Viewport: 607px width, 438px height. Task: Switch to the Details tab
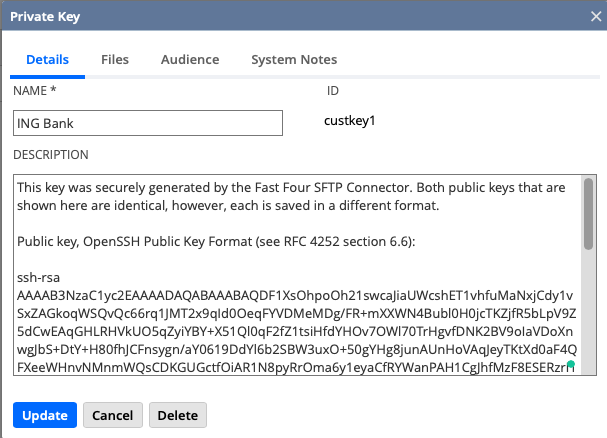pyautogui.click(x=47, y=60)
